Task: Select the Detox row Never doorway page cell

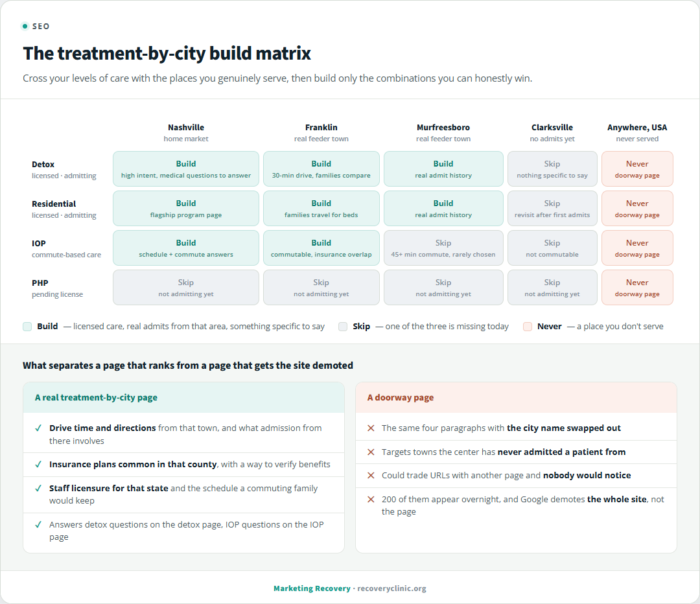Action: pyautogui.click(x=637, y=168)
